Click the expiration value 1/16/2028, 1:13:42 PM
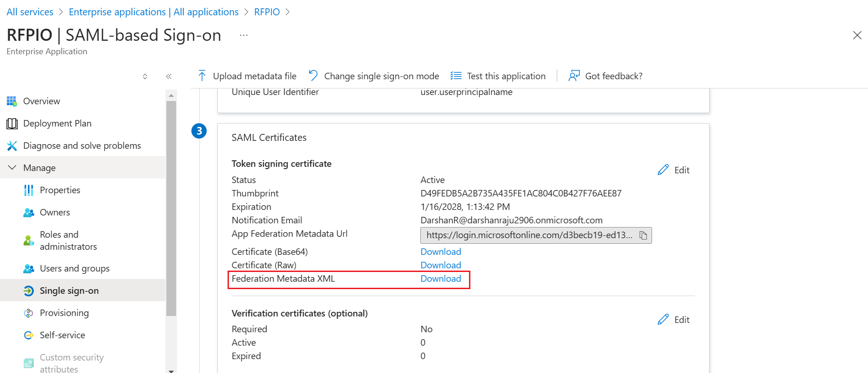 click(465, 207)
